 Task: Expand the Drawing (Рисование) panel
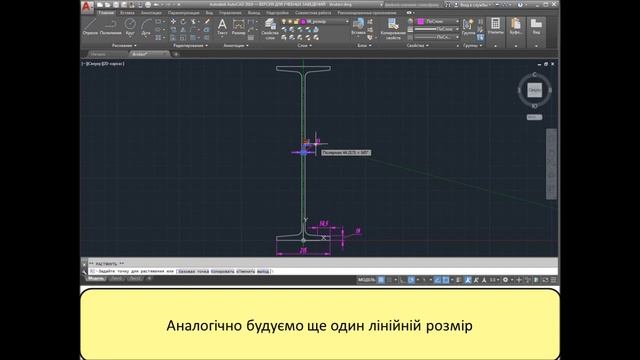(x=124, y=46)
